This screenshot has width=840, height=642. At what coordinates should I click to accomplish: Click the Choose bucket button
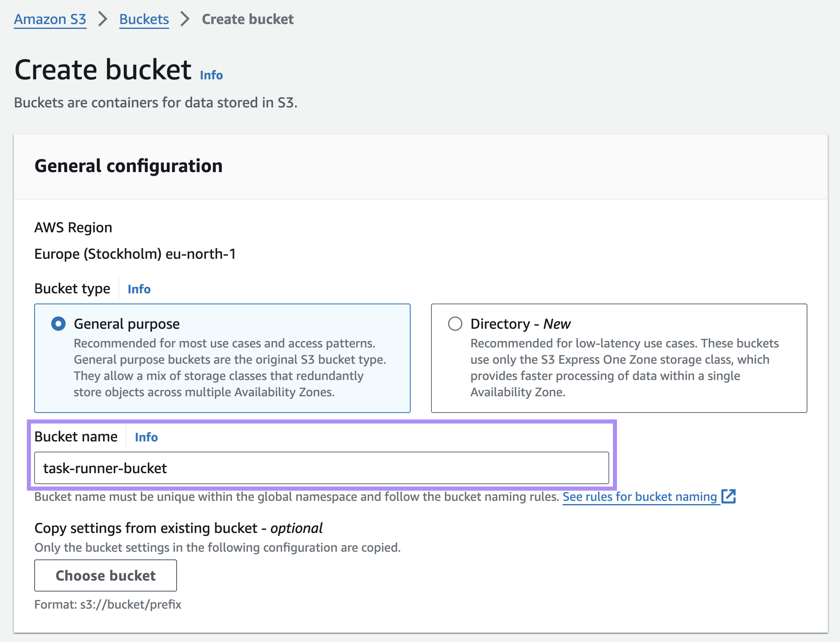click(105, 575)
